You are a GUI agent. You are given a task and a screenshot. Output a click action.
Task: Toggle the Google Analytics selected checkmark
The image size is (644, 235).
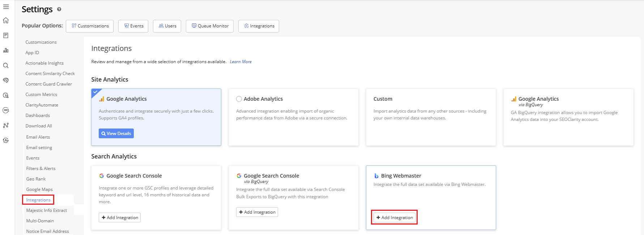(x=95, y=92)
